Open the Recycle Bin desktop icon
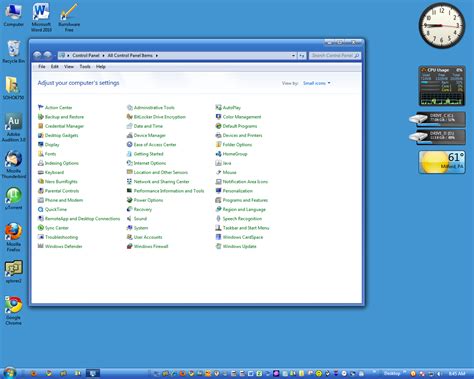The height and width of the screenshot is (379, 474). tap(13, 52)
